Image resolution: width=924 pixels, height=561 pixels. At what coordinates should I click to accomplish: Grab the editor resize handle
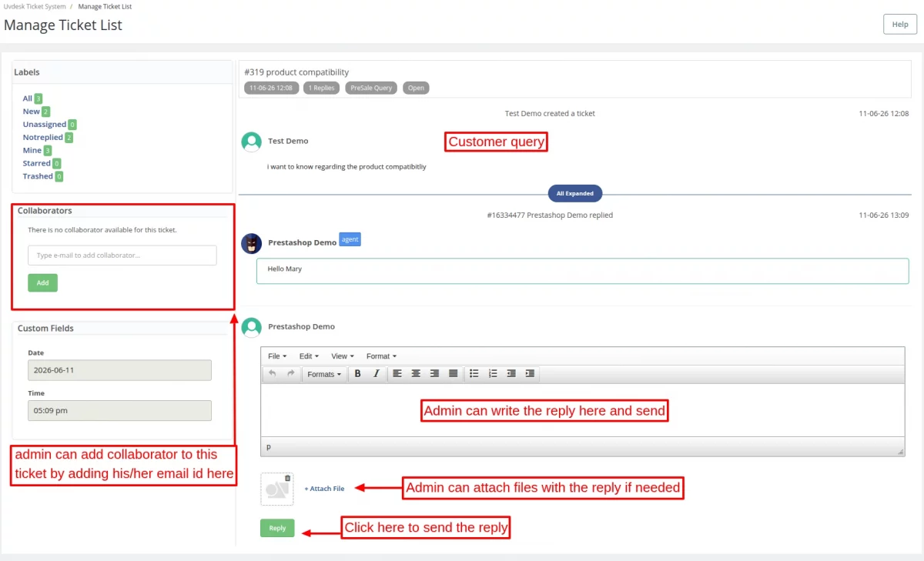point(900,452)
